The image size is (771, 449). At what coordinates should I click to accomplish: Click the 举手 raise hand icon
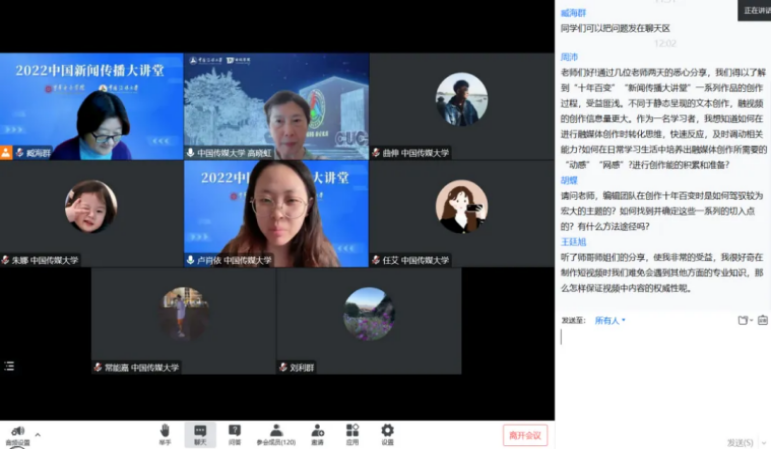(x=165, y=432)
